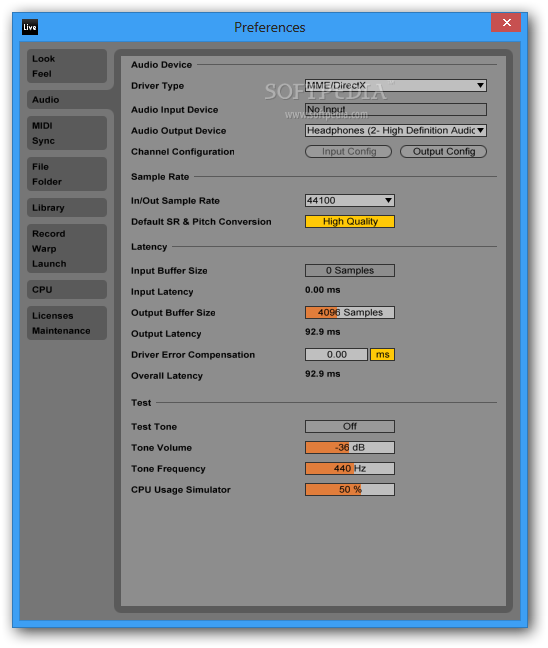Go to the Library tab
Viewport: 548px width, 648px height.
coord(67,207)
